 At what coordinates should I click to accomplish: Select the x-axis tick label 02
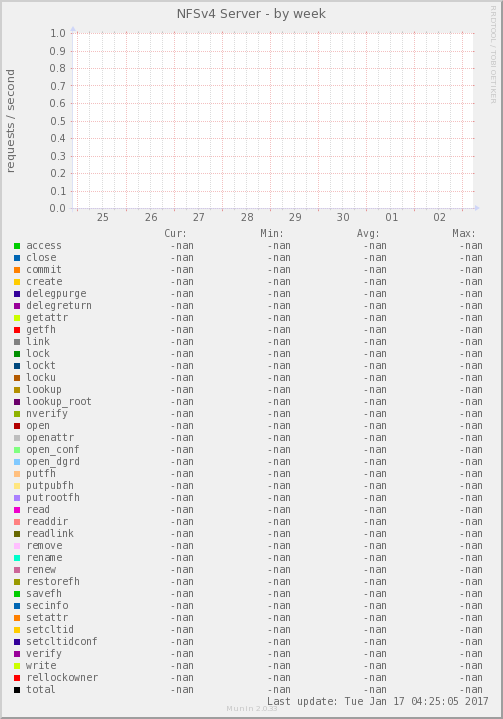coord(439,217)
